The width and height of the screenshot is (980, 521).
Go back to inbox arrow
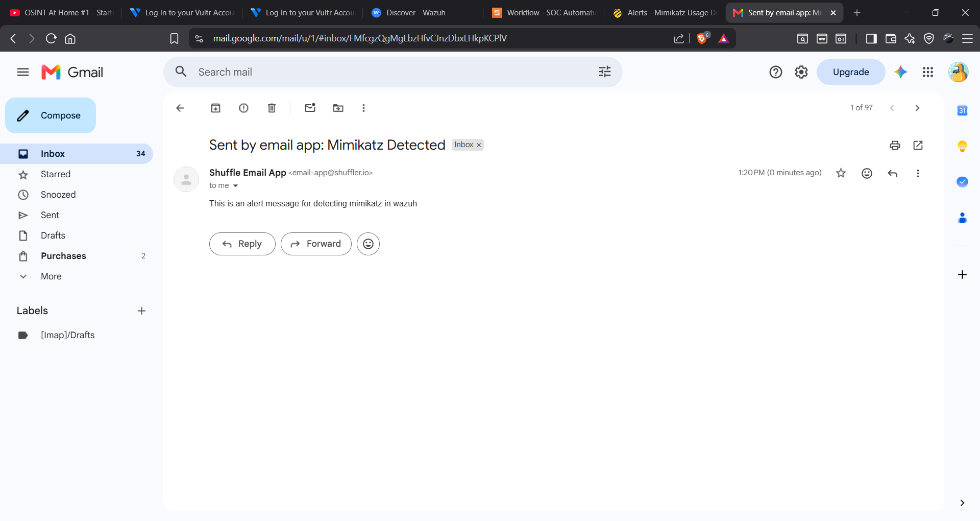(180, 108)
